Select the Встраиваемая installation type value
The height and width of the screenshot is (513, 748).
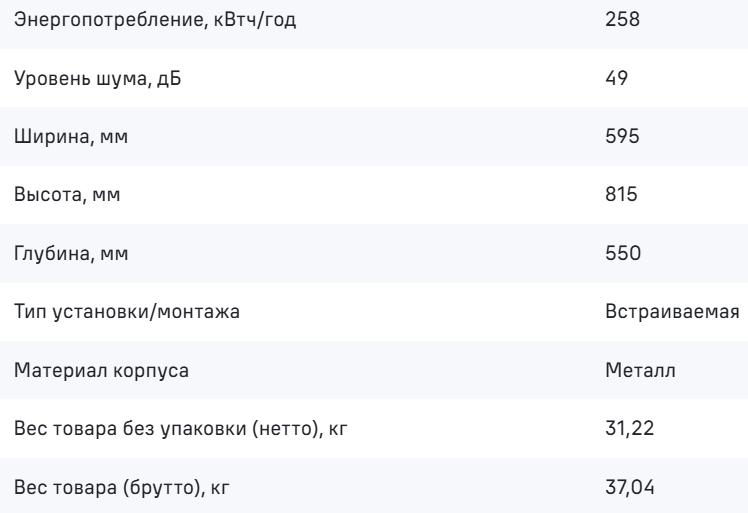click(672, 312)
